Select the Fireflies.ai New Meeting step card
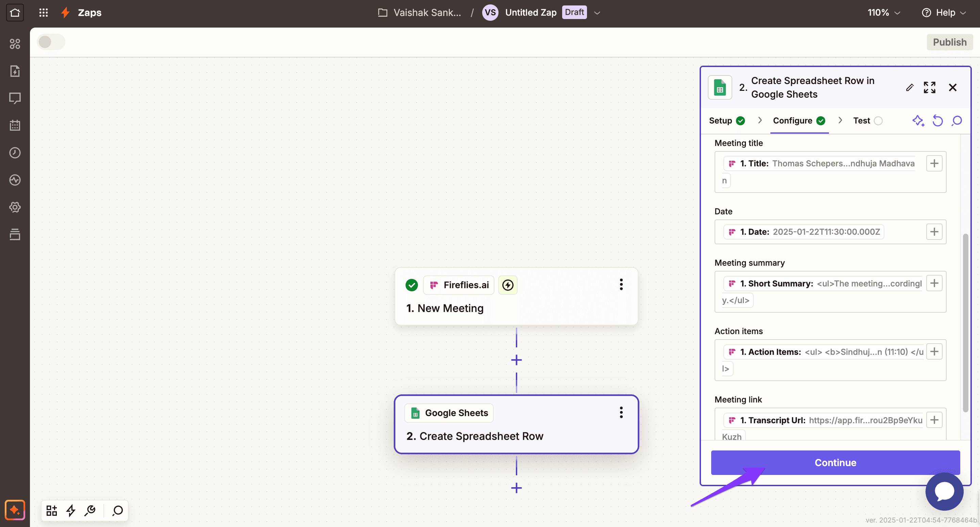 (516, 296)
